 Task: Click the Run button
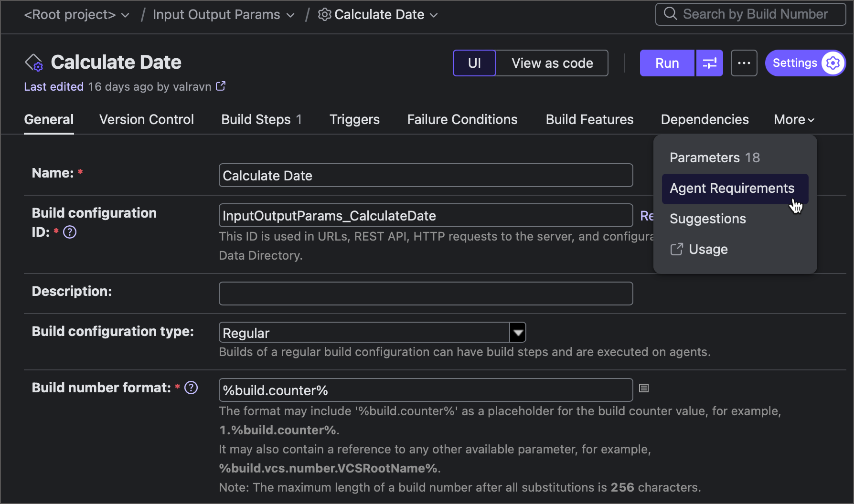pos(667,63)
